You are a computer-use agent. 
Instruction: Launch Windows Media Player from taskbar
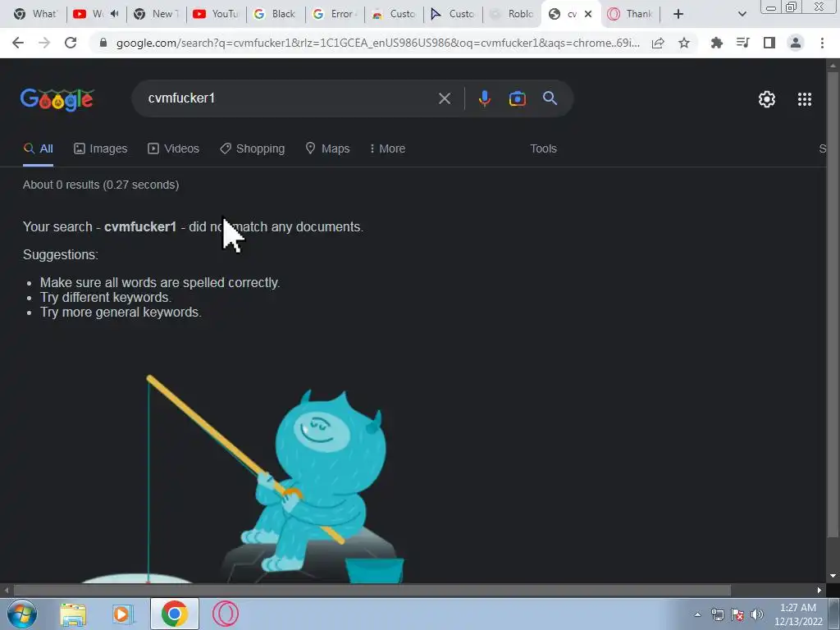[x=123, y=614]
